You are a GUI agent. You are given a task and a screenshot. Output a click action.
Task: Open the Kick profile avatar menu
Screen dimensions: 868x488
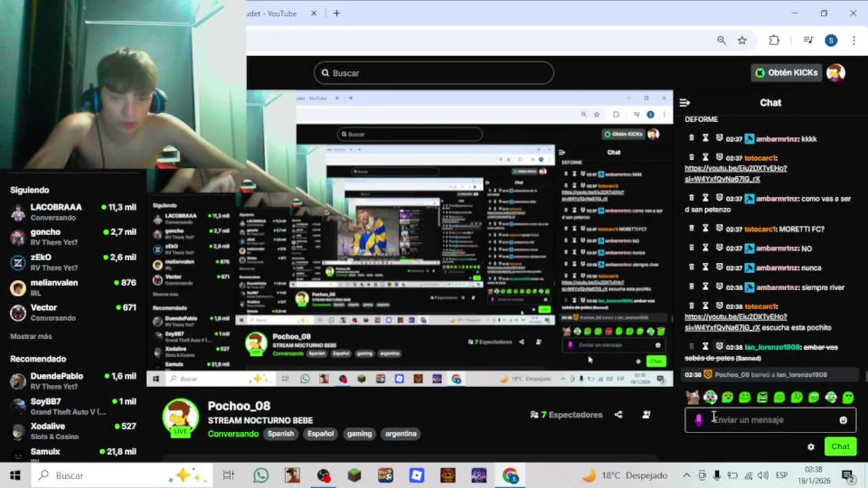(835, 73)
